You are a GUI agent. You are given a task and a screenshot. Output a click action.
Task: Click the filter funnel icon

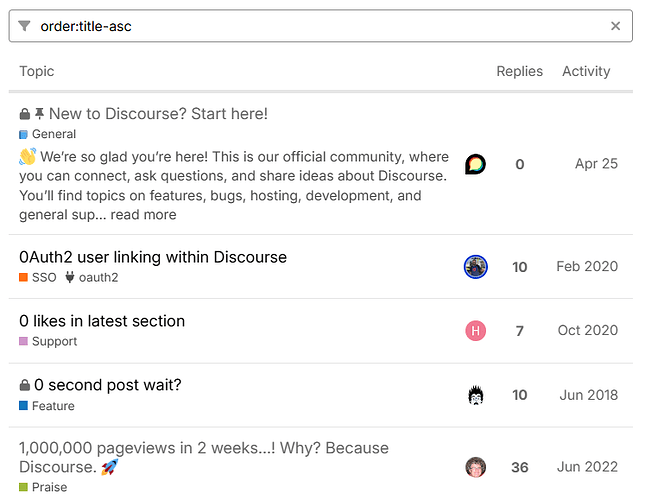24,26
